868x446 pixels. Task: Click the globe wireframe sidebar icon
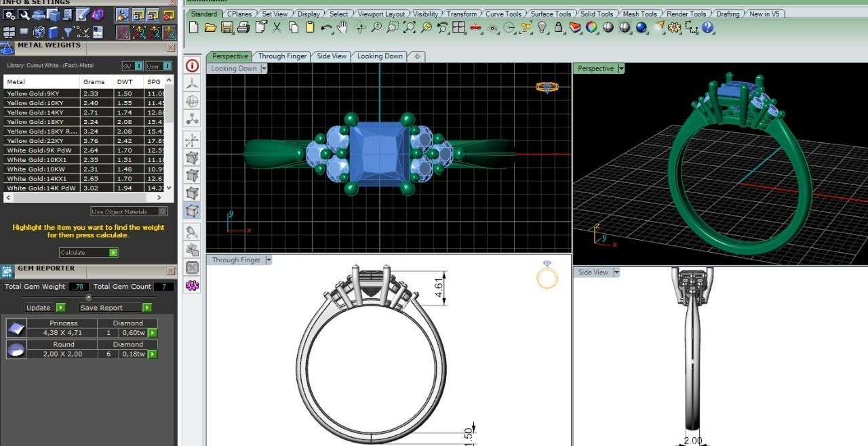[x=192, y=101]
